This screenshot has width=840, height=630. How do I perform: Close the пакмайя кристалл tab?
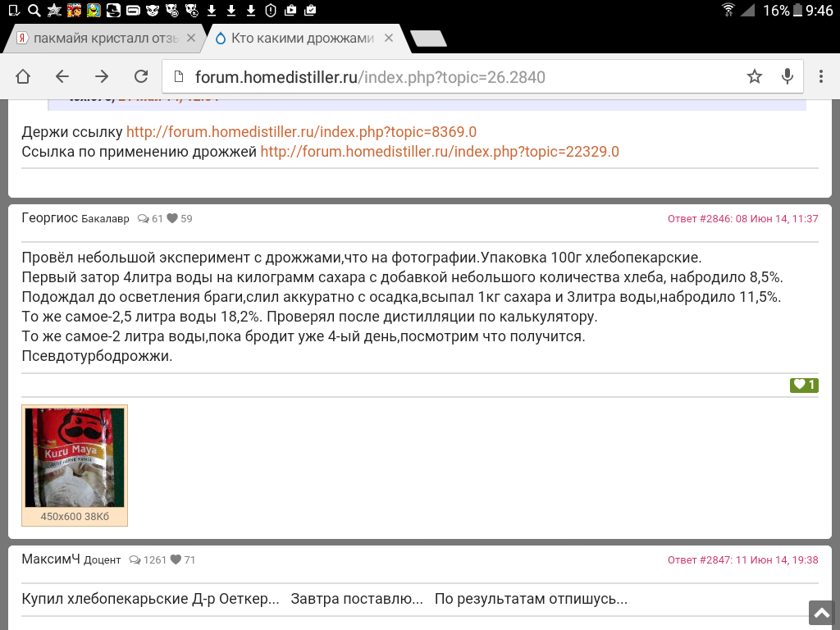point(191,39)
